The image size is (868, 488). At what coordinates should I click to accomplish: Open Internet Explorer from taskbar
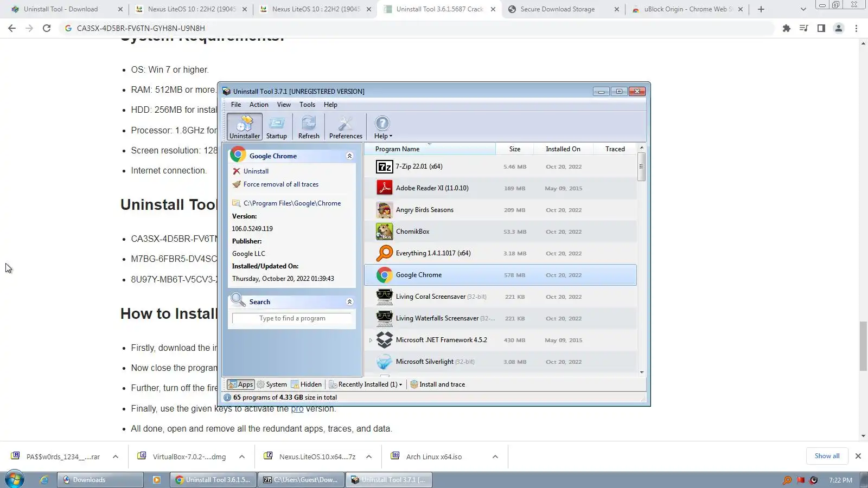(44, 480)
